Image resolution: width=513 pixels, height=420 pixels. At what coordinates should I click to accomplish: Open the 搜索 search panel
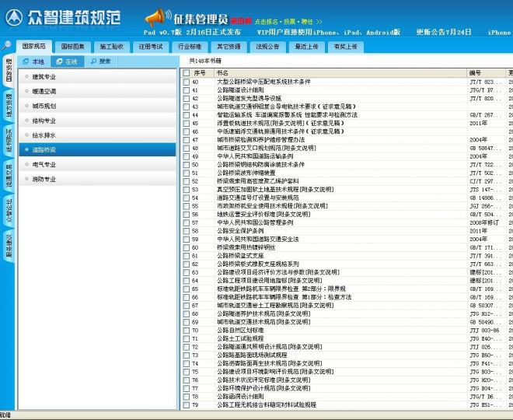pos(101,61)
